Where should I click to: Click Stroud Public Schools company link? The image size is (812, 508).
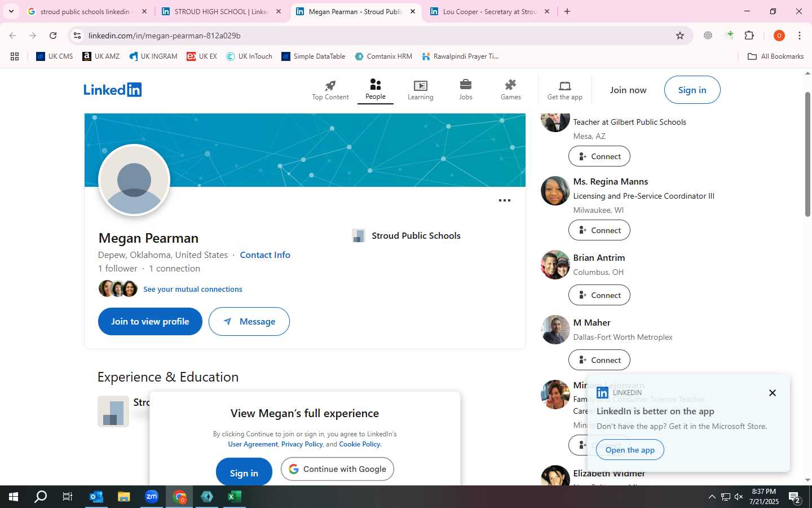pos(406,235)
